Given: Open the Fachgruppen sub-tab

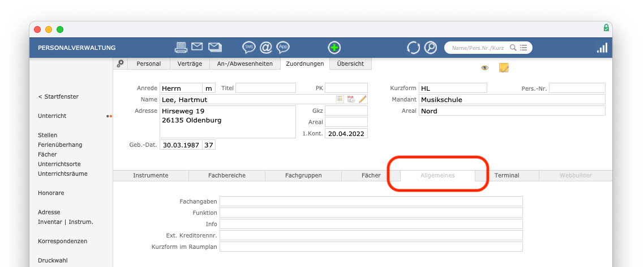Looking at the screenshot, I should tap(303, 175).
